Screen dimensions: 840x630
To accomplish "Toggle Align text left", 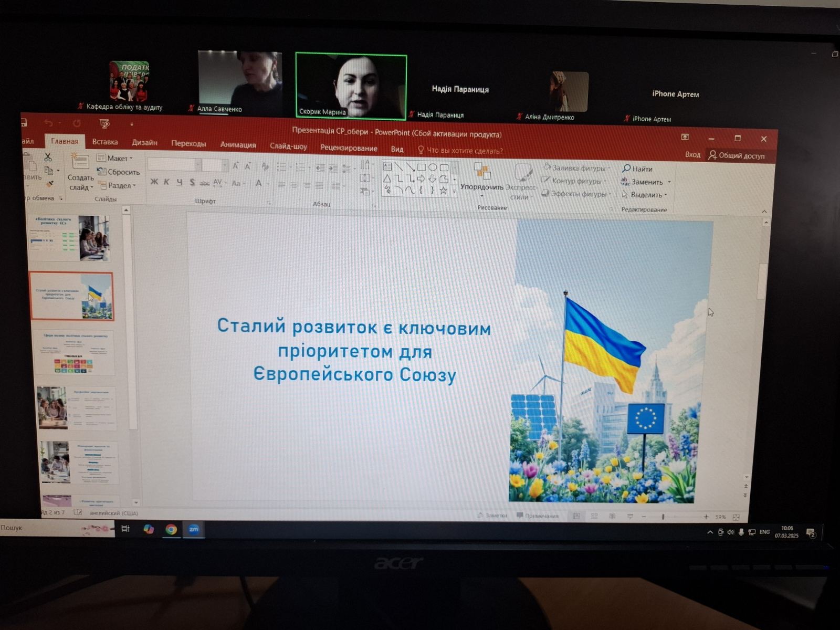I will click(282, 185).
